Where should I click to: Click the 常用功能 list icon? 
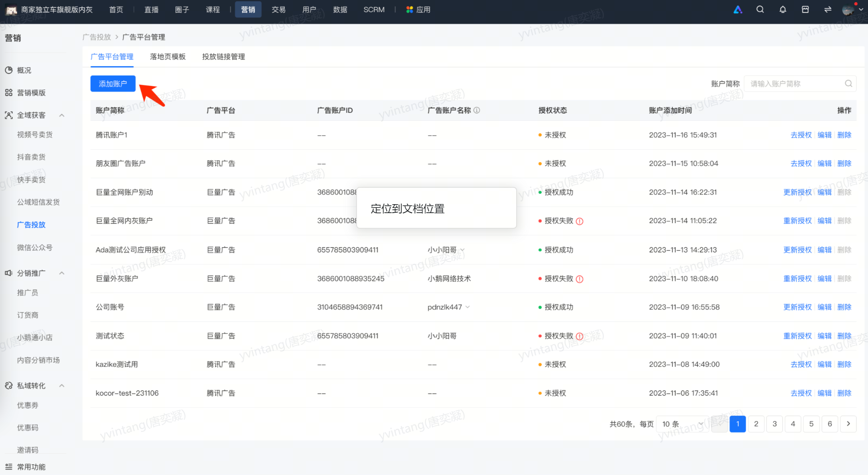click(x=8, y=467)
